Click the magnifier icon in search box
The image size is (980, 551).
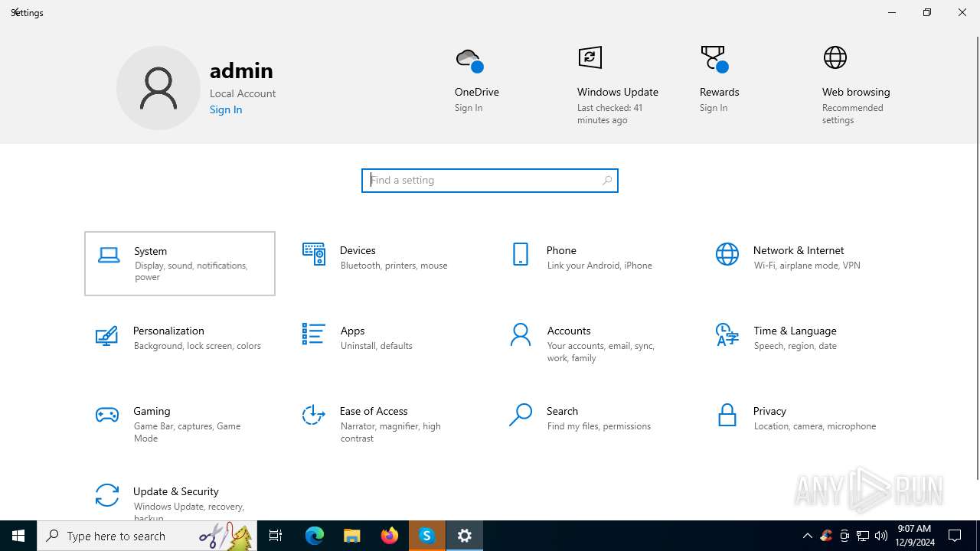point(606,181)
